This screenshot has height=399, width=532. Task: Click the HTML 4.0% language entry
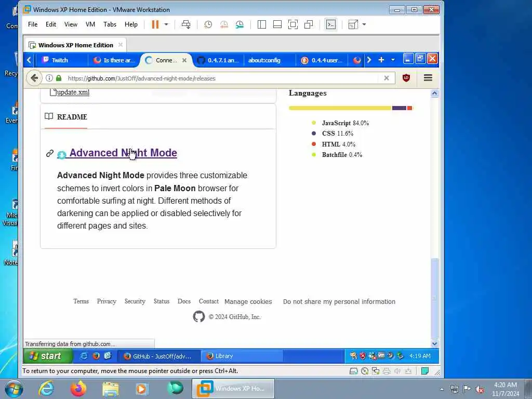point(338,144)
